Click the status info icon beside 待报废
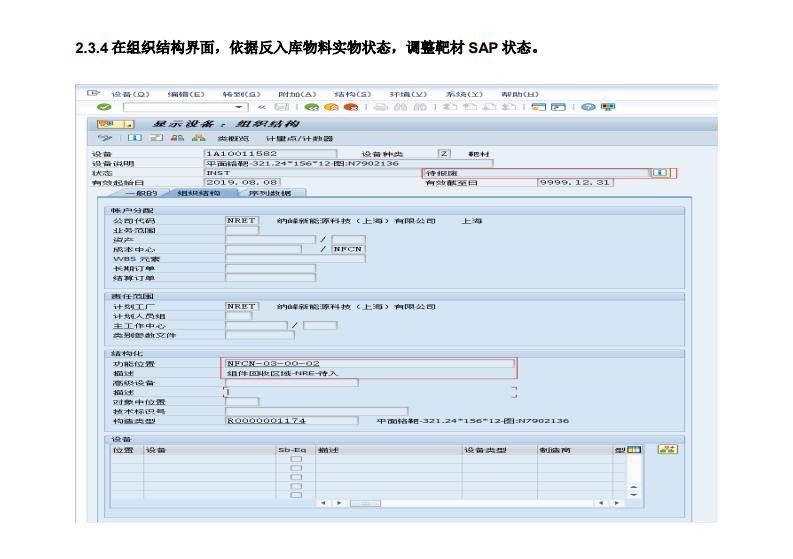 [x=659, y=173]
